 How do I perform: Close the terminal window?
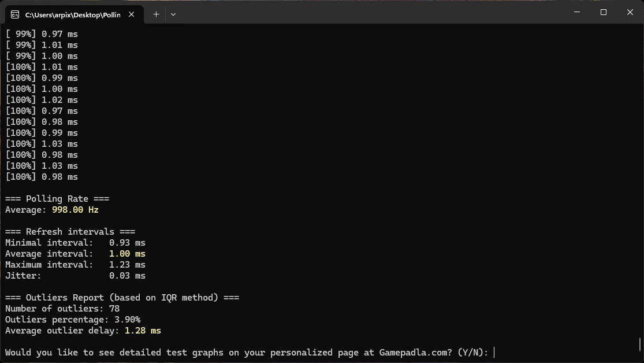(630, 12)
